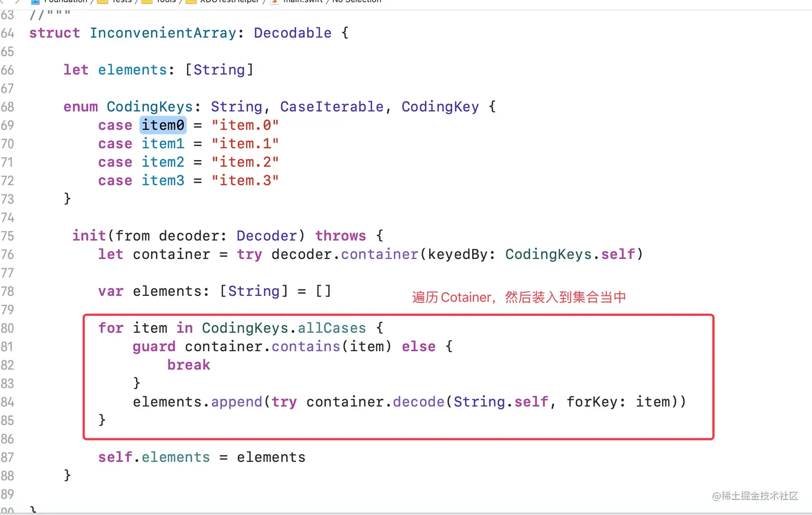Click the struct keyword on line 64
The width and height of the screenshot is (812, 515).
[x=55, y=33]
